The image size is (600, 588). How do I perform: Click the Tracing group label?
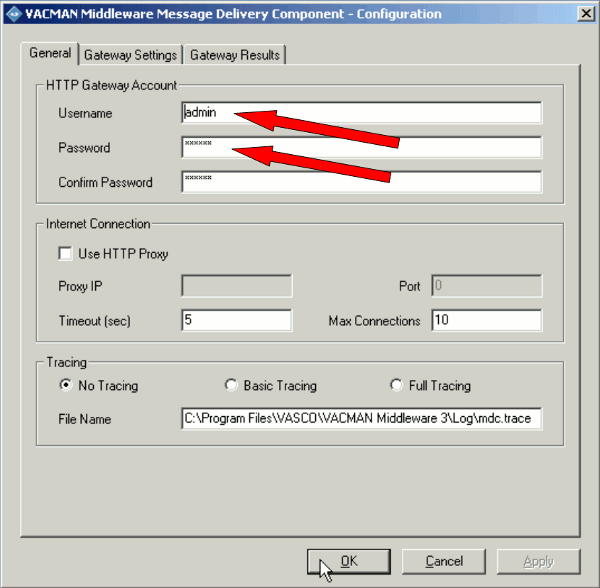pyautogui.click(x=67, y=362)
